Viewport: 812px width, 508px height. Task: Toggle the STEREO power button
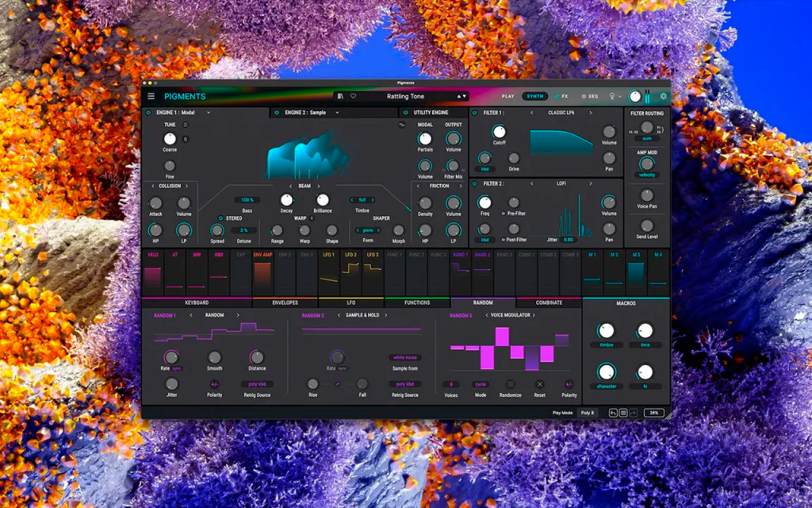pyautogui.click(x=220, y=218)
